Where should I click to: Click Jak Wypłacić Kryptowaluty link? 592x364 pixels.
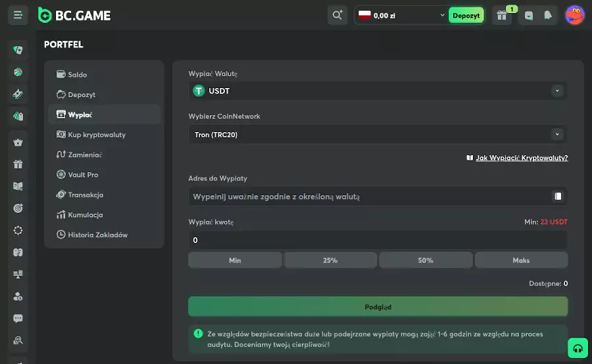tap(521, 158)
